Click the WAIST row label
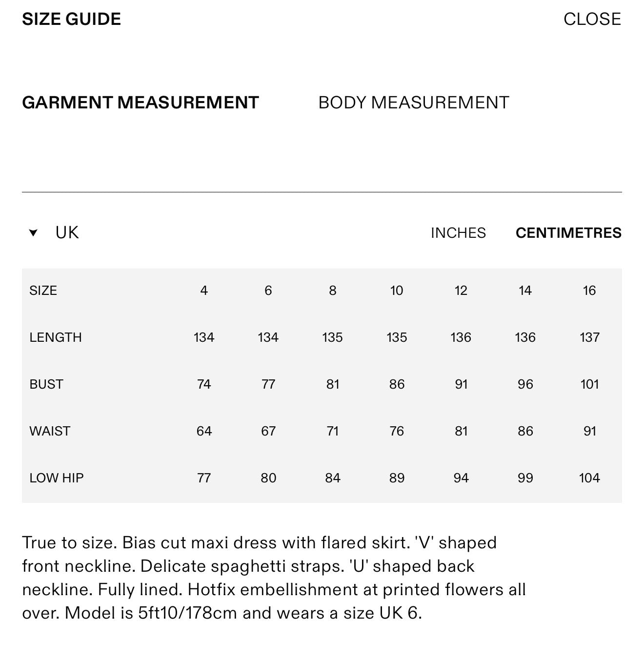This screenshot has width=644, height=665. (50, 431)
